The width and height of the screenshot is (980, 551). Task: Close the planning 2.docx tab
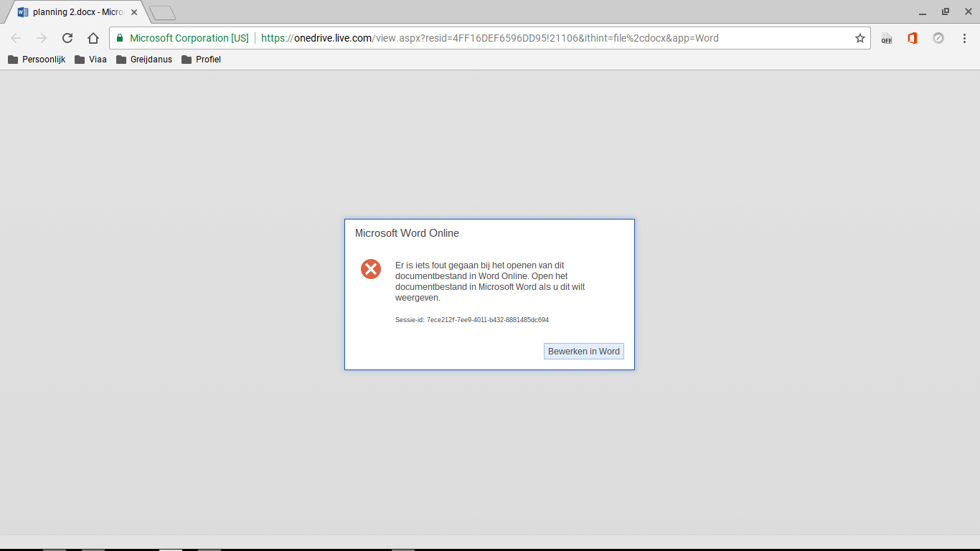pos(134,12)
